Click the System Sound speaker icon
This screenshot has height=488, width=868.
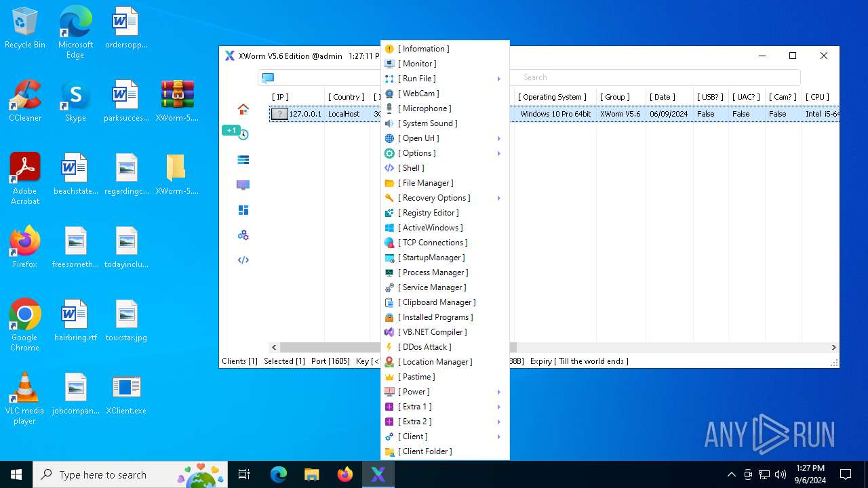coord(389,123)
